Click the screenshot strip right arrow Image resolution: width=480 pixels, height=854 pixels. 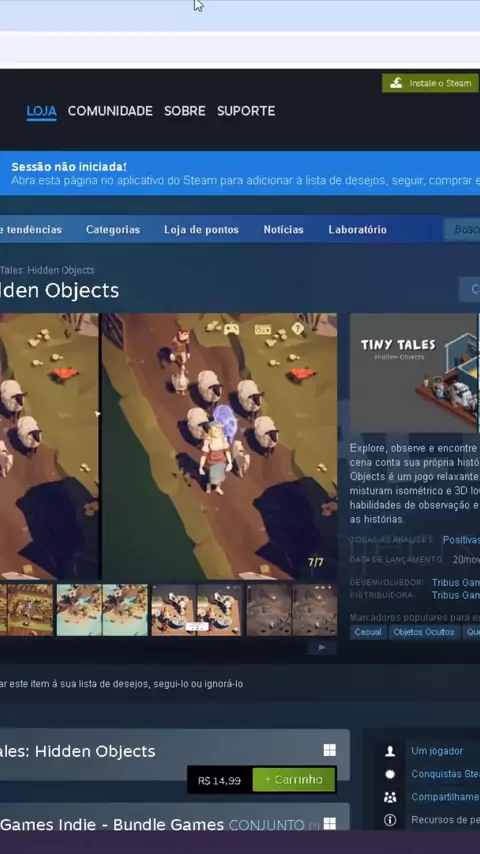[x=321, y=647]
